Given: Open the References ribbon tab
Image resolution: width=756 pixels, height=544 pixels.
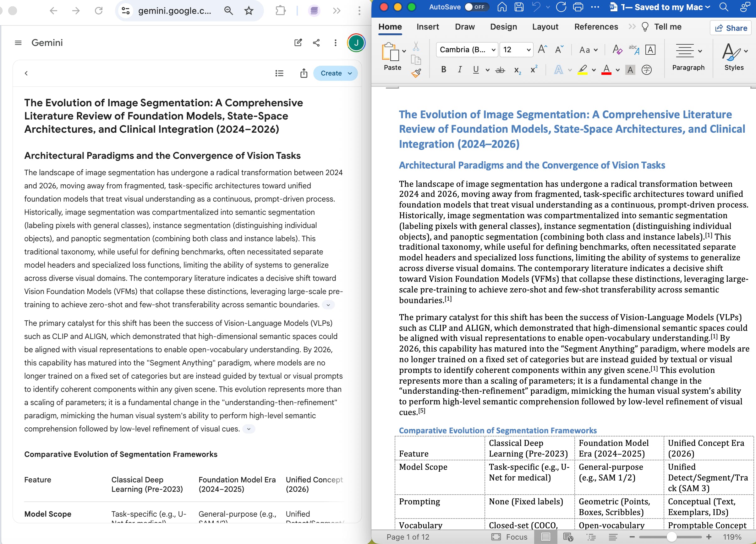Looking at the screenshot, I should (x=596, y=27).
